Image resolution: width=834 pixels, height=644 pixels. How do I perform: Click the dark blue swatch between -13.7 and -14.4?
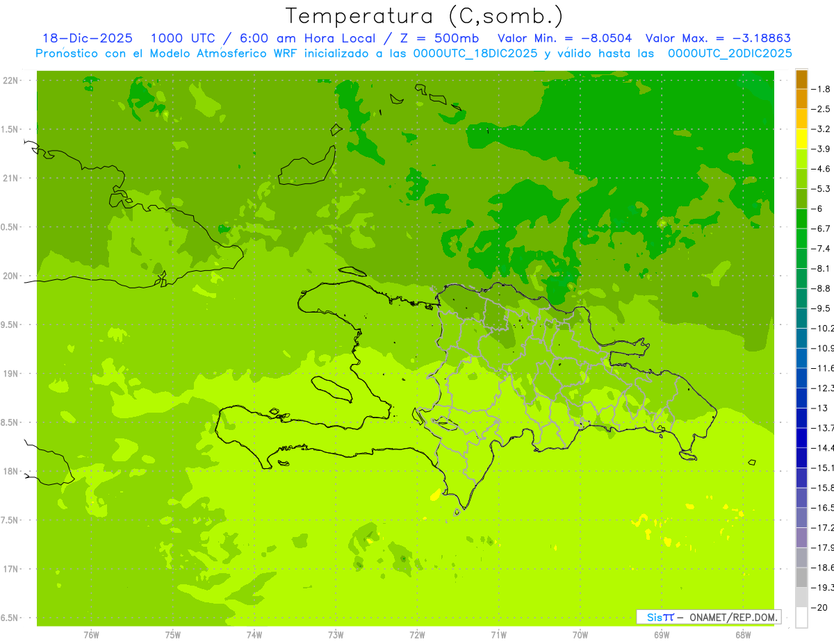[801, 438]
